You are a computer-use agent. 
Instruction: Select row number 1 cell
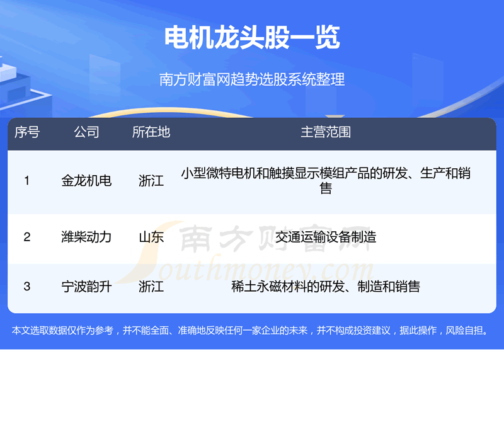(x=26, y=181)
